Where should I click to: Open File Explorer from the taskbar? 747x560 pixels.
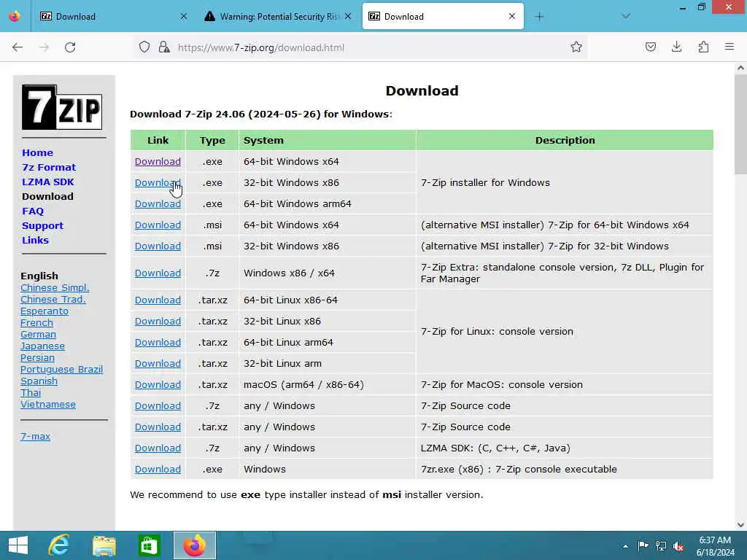pos(104,545)
